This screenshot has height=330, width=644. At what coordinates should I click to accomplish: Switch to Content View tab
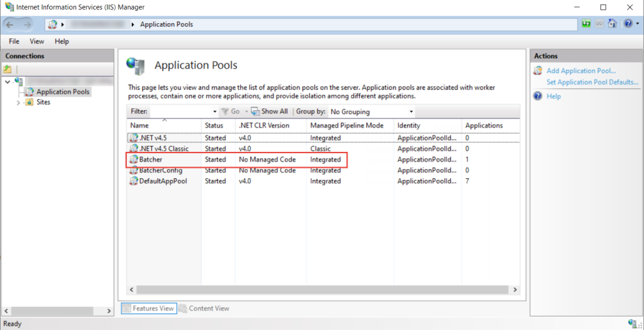click(x=204, y=308)
